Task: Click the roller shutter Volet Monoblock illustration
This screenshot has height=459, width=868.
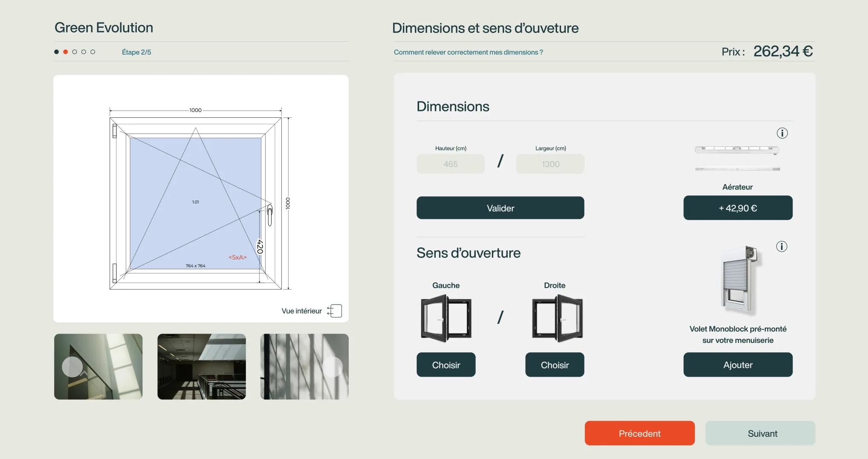Action: 738,279
